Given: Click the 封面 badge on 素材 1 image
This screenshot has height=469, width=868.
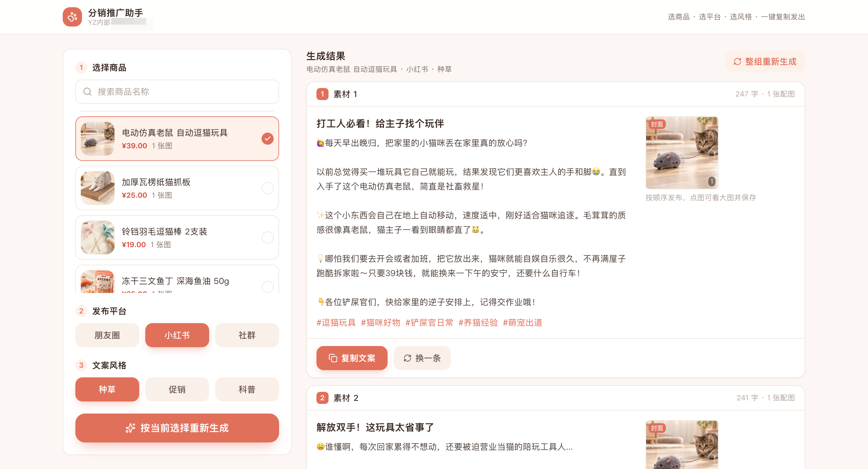Looking at the screenshot, I should pyautogui.click(x=657, y=124).
